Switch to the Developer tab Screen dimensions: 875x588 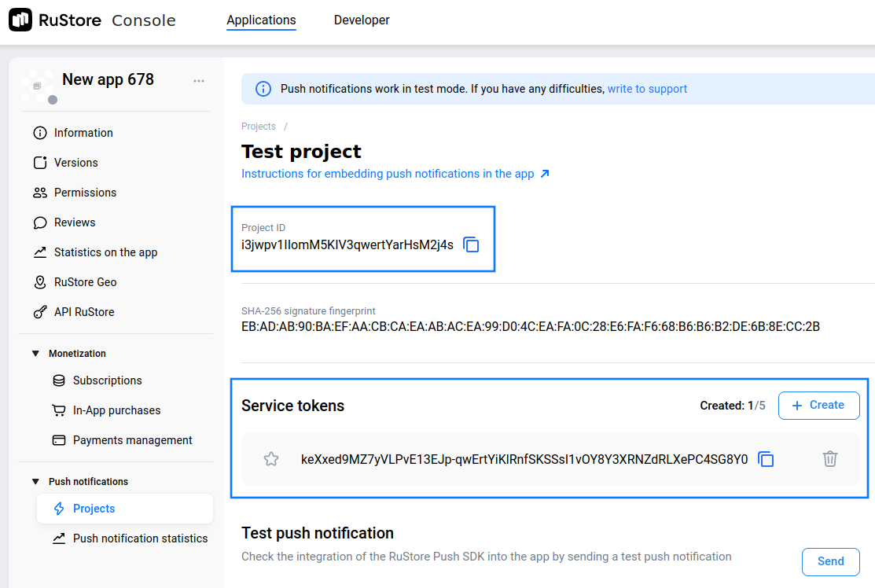(x=362, y=20)
